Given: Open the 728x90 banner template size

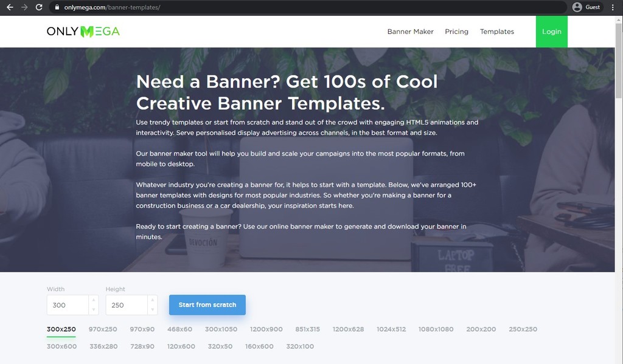Looking at the screenshot, I should click(x=142, y=346).
